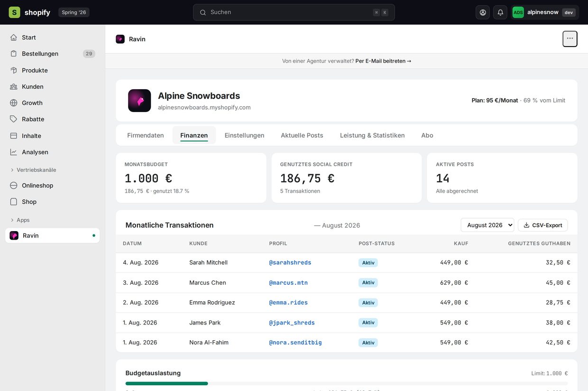Switch to the Firmendaten tab

[146, 135]
